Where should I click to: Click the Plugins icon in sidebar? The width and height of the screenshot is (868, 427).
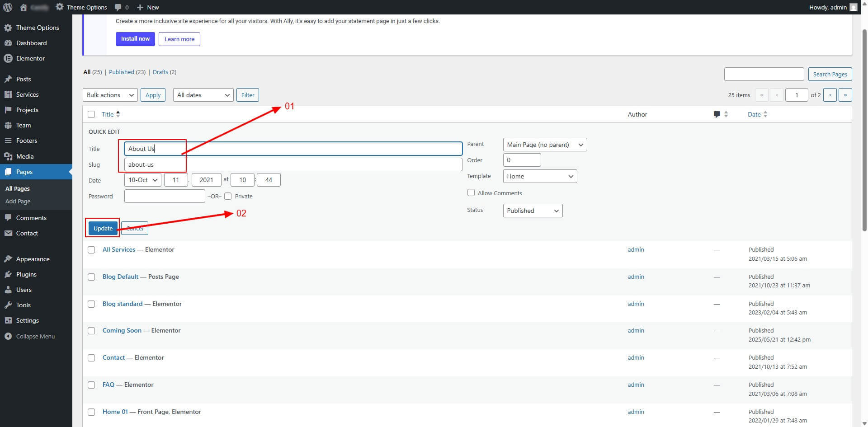8,274
